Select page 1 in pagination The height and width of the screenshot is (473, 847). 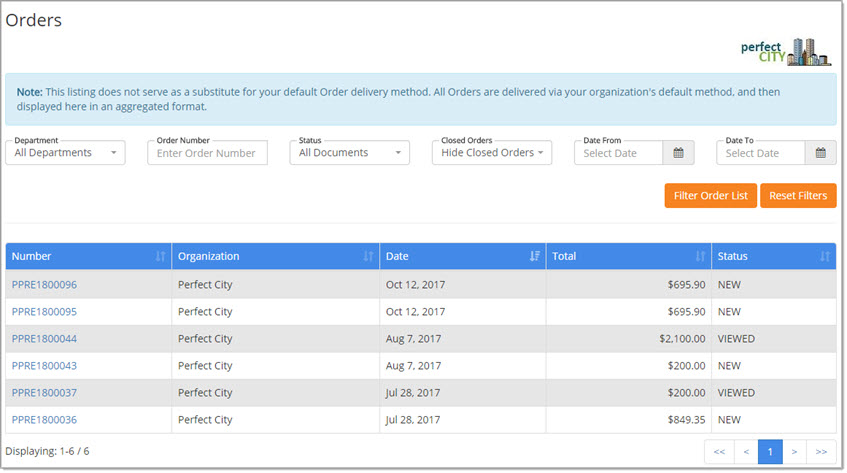click(x=770, y=452)
